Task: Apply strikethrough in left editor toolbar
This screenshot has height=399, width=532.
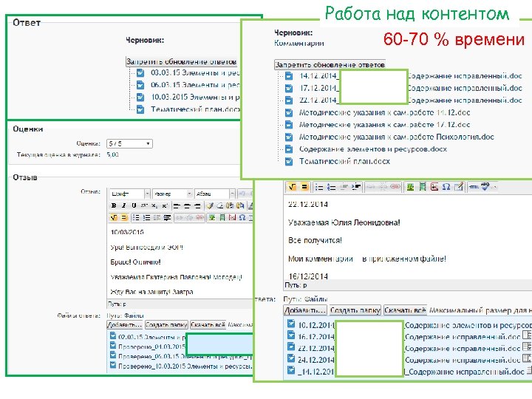Action: pyautogui.click(x=144, y=205)
